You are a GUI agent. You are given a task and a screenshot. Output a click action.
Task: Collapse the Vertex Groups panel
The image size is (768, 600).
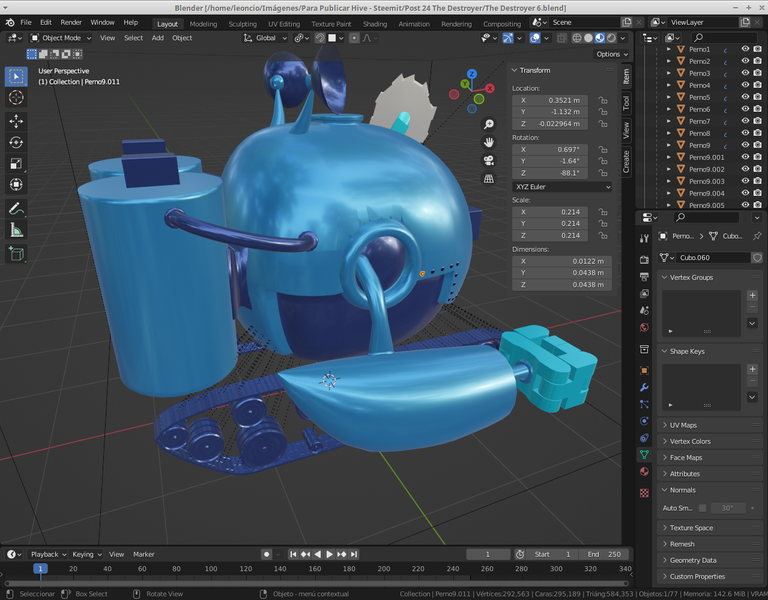click(x=708, y=277)
